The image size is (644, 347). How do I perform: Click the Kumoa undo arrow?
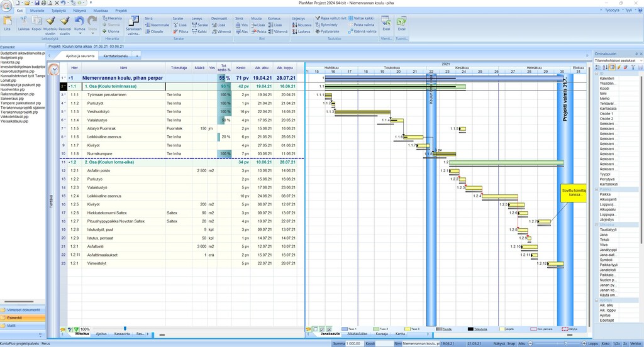[79, 22]
